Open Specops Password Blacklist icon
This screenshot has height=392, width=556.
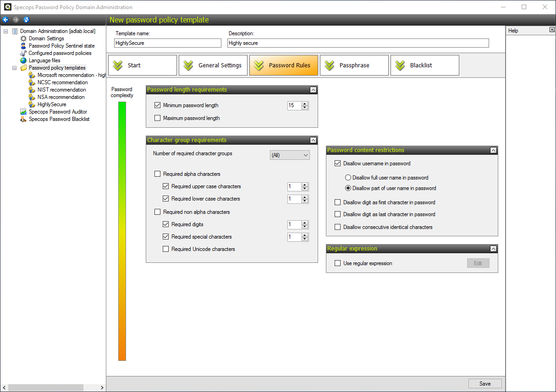pos(24,119)
